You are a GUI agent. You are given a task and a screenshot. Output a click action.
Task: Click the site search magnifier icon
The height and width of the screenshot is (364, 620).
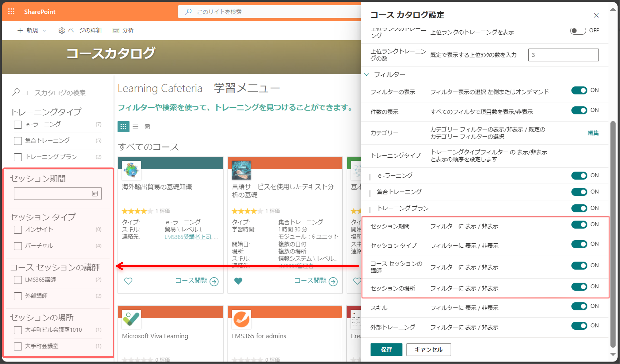click(x=188, y=12)
